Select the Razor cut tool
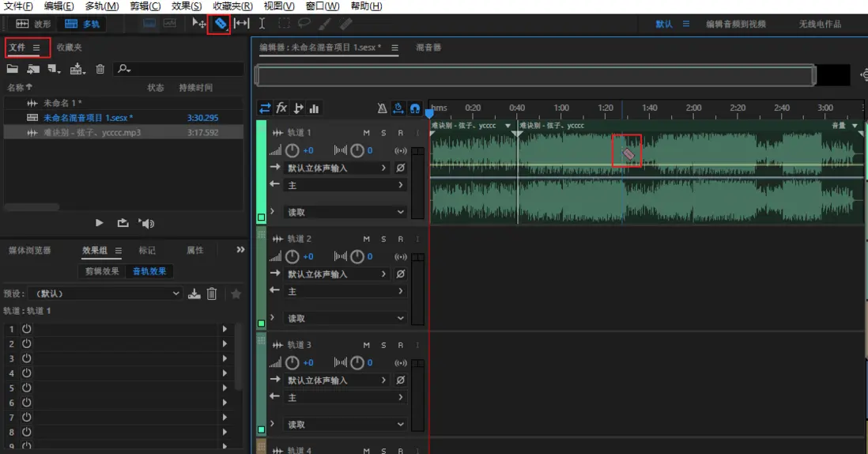This screenshot has width=868, height=454. click(221, 23)
